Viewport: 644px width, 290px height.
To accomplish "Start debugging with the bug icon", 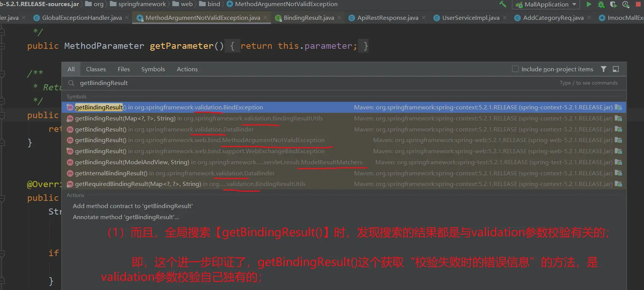I will point(601,5).
